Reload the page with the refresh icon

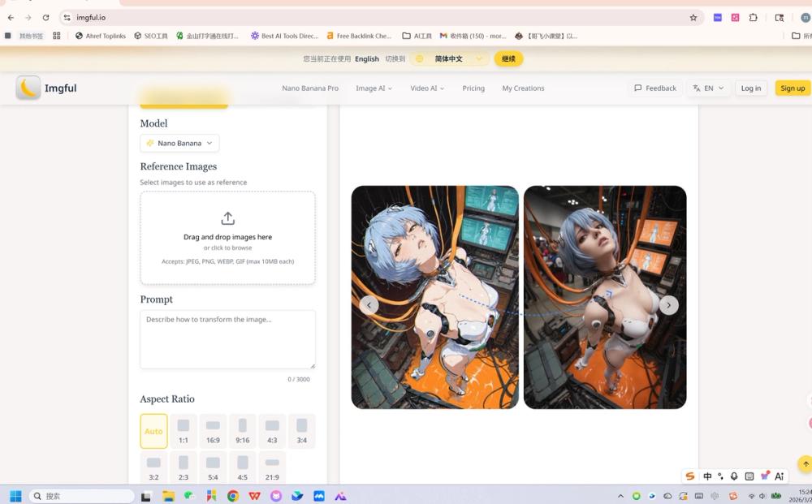(45, 18)
